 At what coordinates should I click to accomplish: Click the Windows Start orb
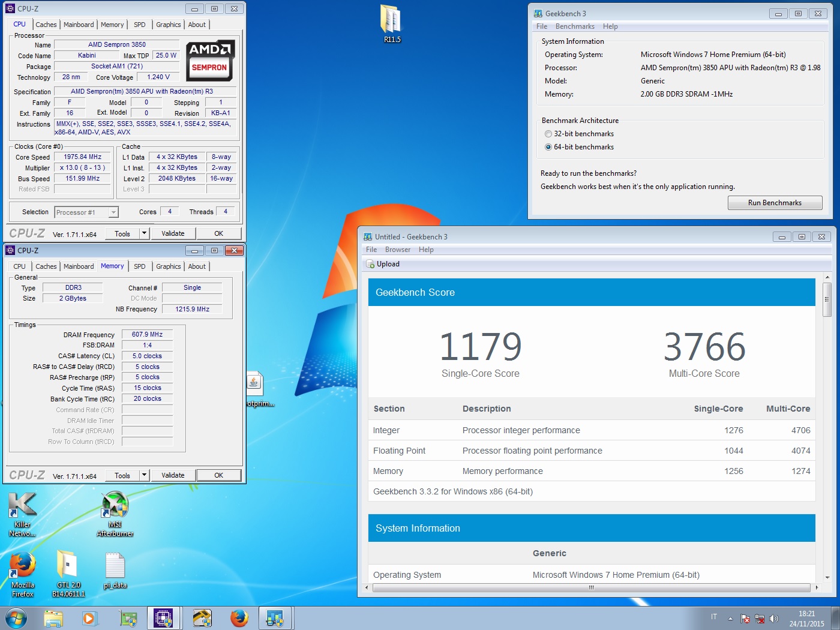pos(16,618)
